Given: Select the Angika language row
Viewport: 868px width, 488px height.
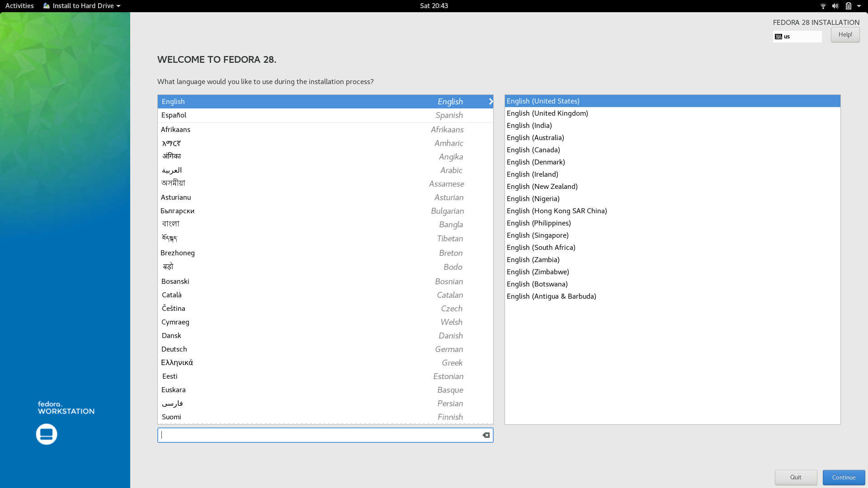Looking at the screenshot, I should (x=325, y=157).
